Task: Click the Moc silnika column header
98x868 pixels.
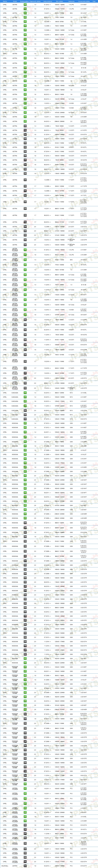Action: (60, 1)
